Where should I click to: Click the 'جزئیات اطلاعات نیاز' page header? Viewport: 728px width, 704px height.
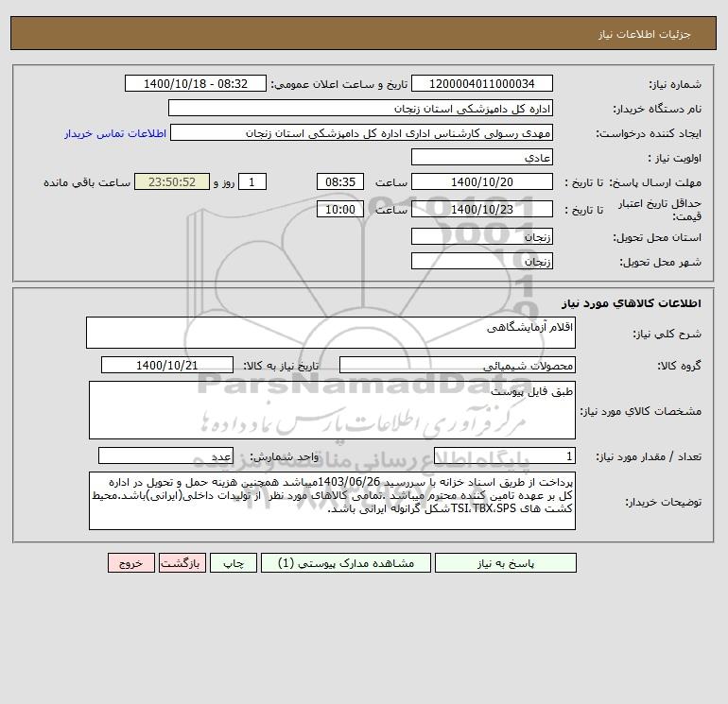point(645,34)
